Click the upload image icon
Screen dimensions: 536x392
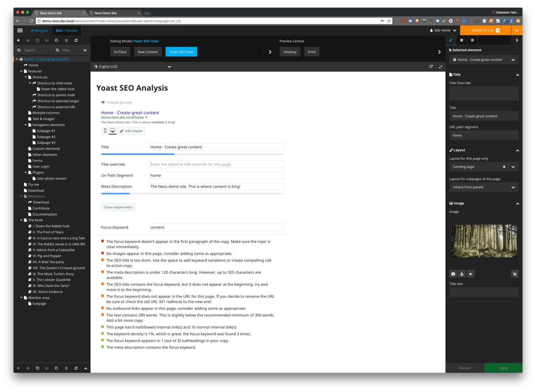462,274
